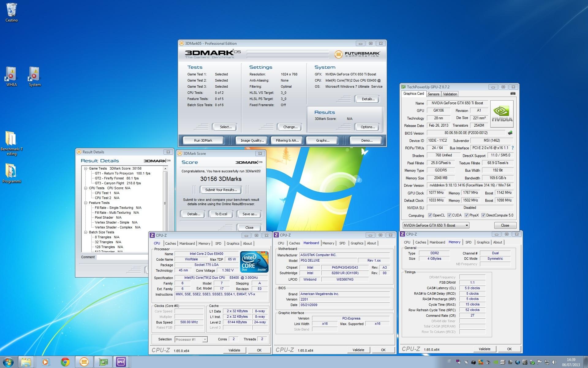
Task: Collapse the Game Tests tree node
Action: pyautogui.click(x=86, y=168)
